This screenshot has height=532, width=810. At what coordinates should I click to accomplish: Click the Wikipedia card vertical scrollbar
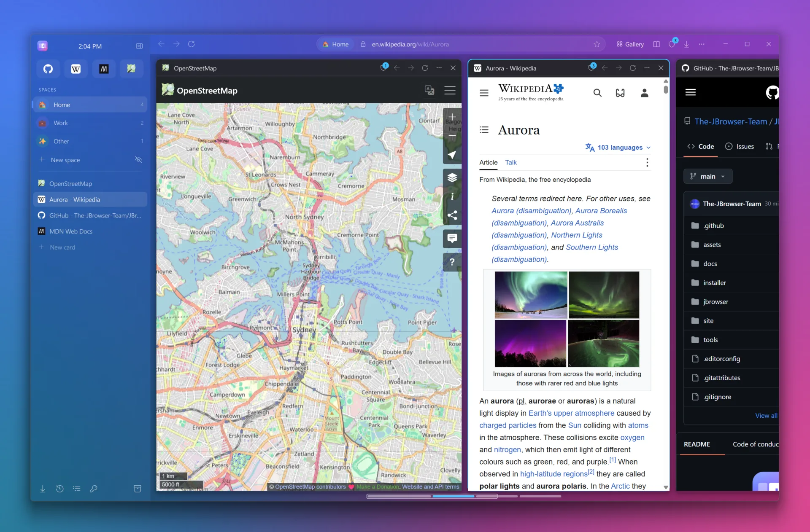tap(666, 89)
